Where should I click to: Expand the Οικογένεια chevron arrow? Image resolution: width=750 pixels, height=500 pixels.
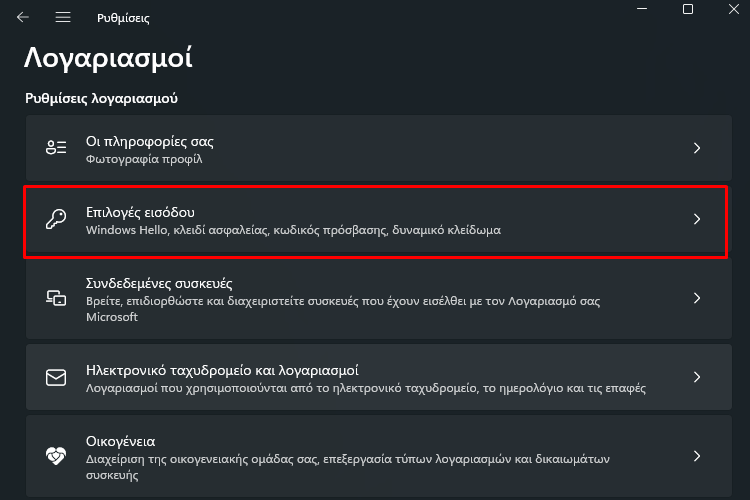click(697, 456)
